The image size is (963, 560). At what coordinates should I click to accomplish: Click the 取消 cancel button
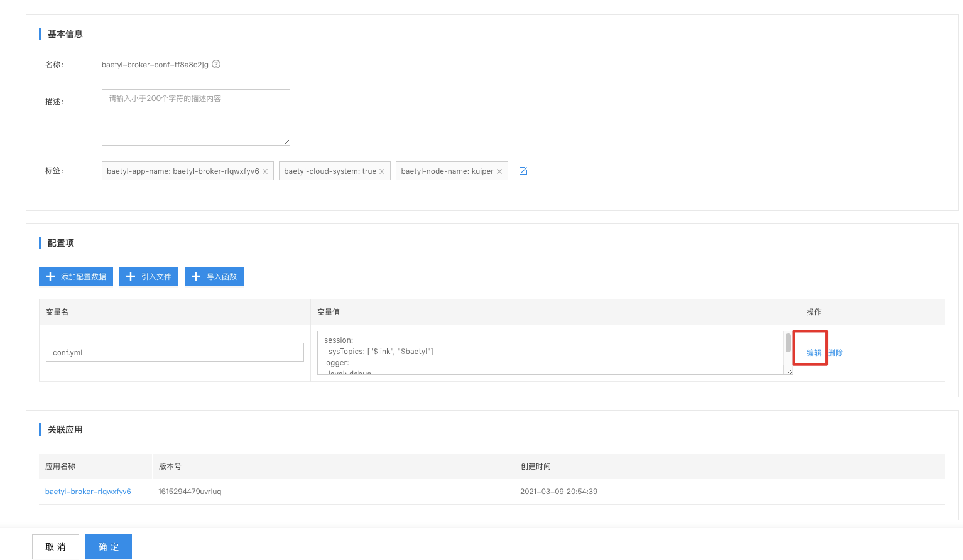pyautogui.click(x=55, y=547)
